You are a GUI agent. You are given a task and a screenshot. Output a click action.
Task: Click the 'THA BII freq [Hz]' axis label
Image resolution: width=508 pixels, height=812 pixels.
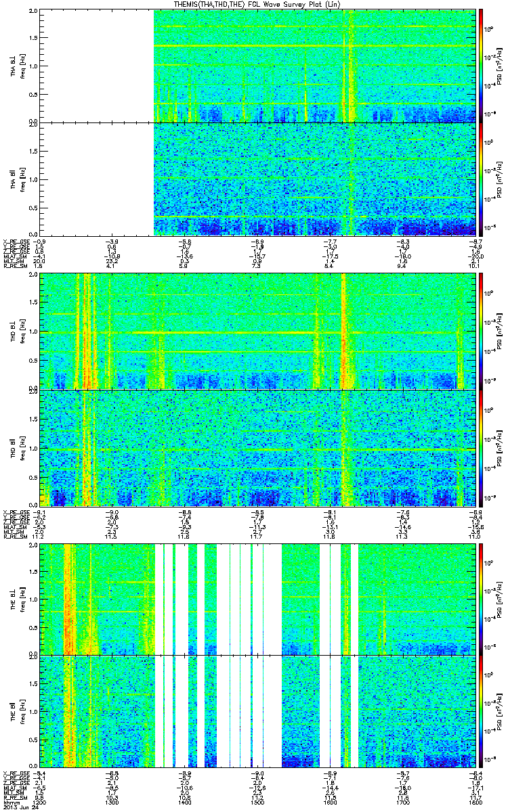point(17,179)
